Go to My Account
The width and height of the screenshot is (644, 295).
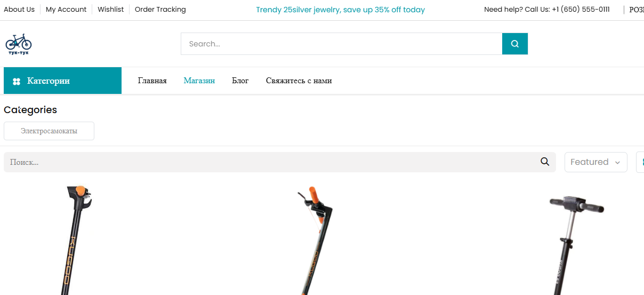[x=66, y=10]
